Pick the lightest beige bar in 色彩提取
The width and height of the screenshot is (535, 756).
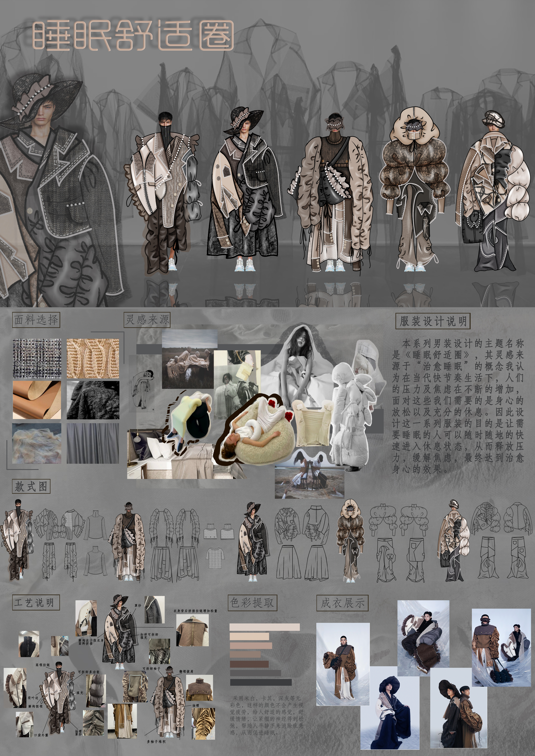pyautogui.click(x=265, y=627)
